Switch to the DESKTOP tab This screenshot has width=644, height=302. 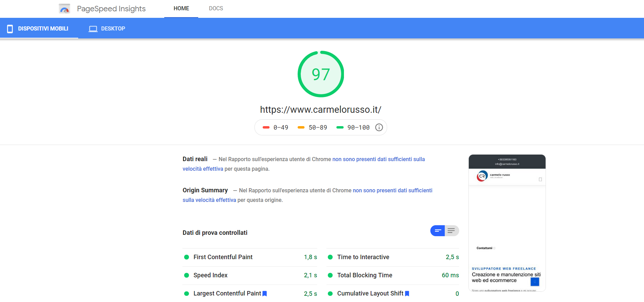click(x=107, y=28)
